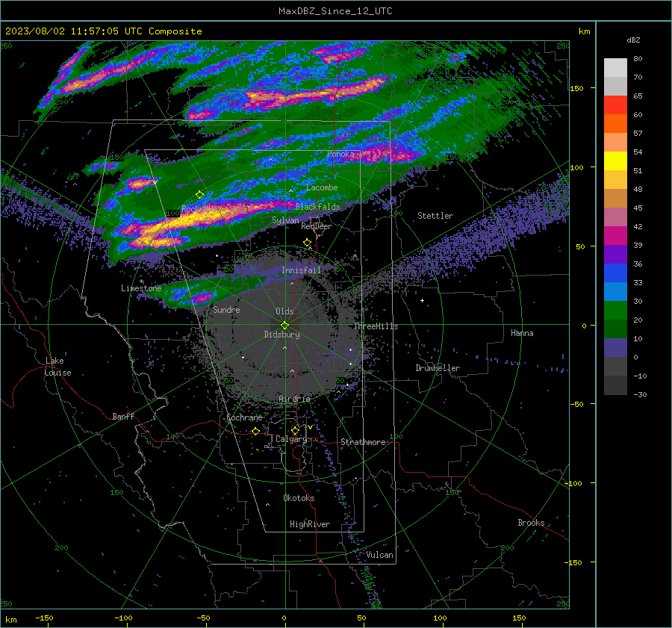
Task: Select the Didsbury label
Action: coord(281,335)
